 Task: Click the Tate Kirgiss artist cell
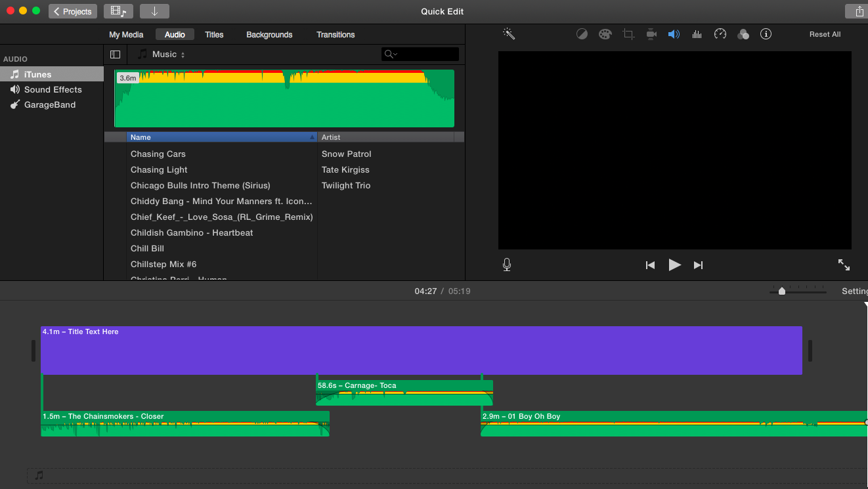(x=345, y=169)
